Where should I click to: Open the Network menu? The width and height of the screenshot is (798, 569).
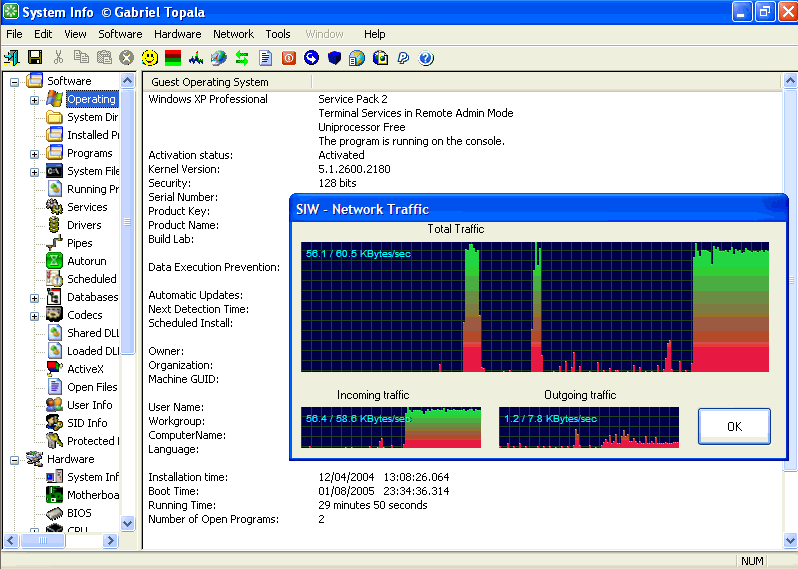pyautogui.click(x=233, y=34)
